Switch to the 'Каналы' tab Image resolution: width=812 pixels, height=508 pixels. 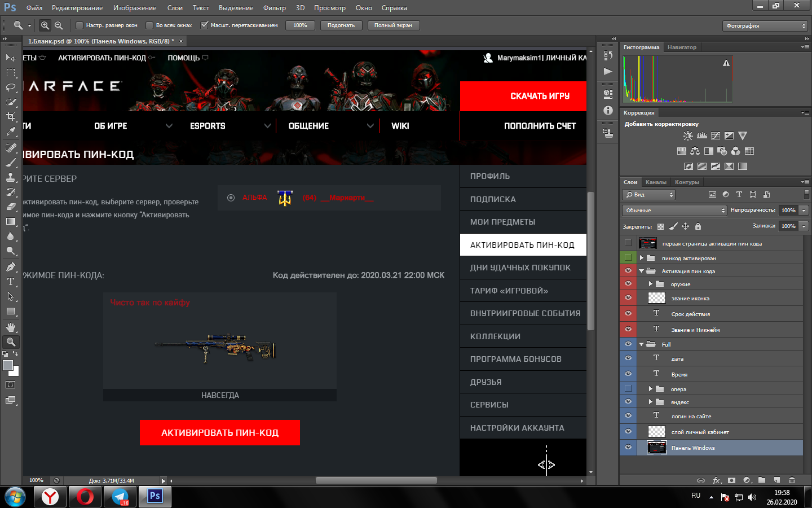click(656, 182)
